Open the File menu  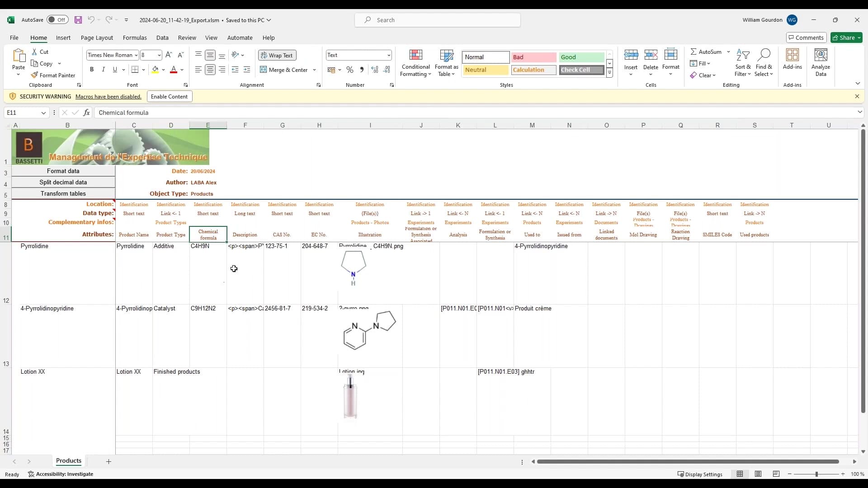click(x=14, y=38)
